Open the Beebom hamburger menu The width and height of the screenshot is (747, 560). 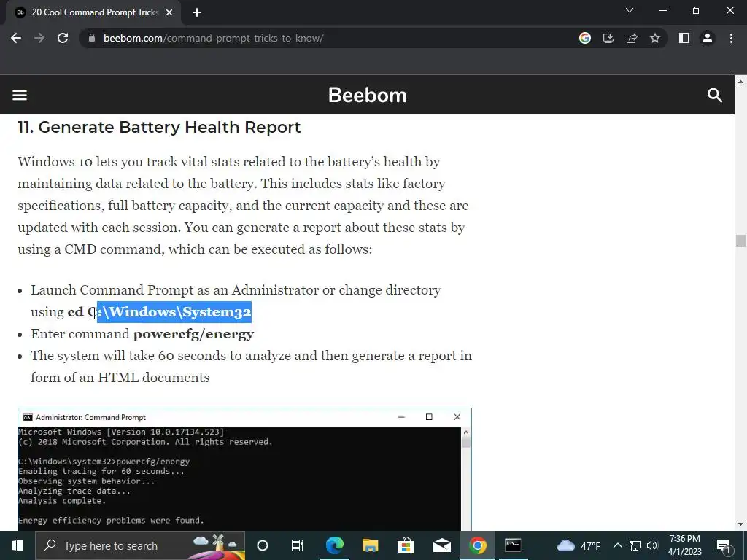tap(20, 96)
